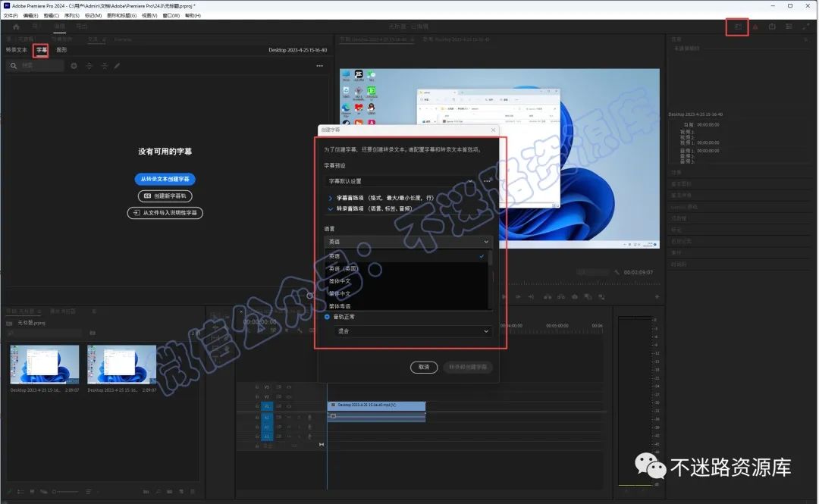This screenshot has height=504, width=819.
Task: Open the 视图(V) menu
Action: click(149, 16)
